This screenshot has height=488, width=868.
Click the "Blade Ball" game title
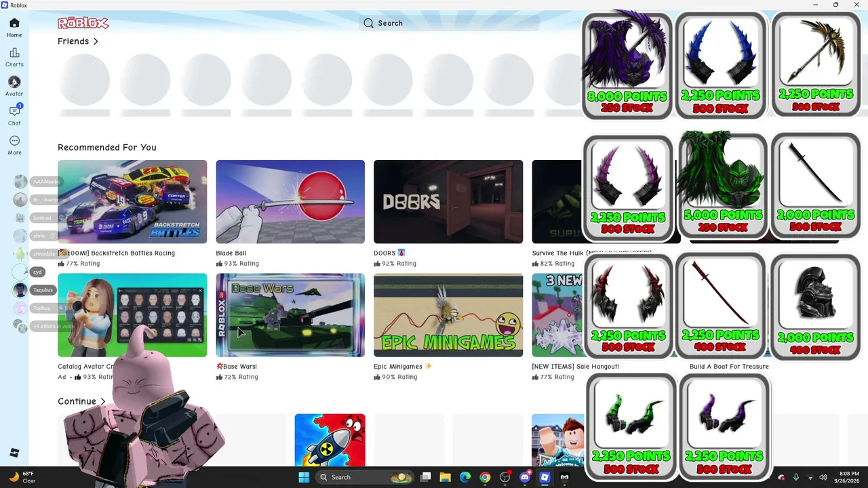click(231, 253)
